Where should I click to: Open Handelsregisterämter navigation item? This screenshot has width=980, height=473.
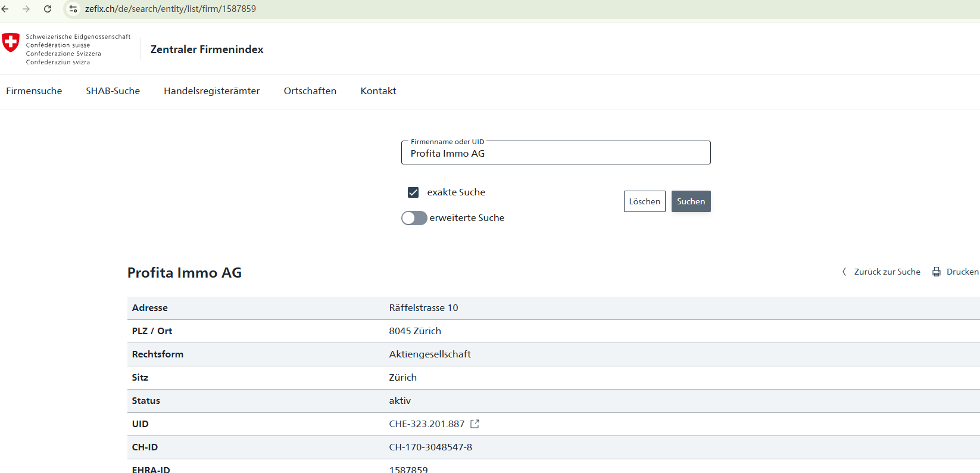click(x=211, y=91)
